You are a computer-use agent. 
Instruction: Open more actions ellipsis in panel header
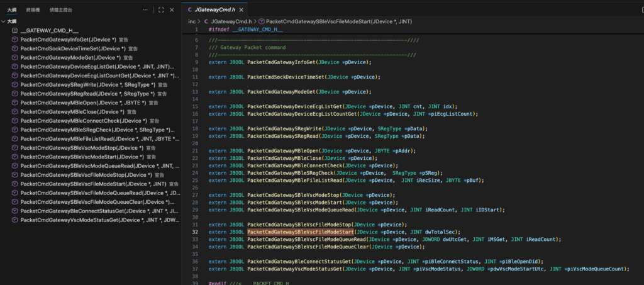[x=146, y=10]
